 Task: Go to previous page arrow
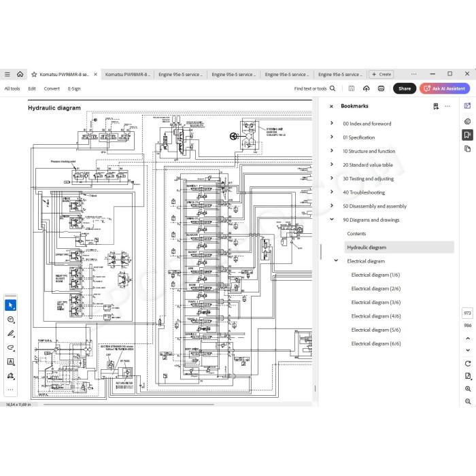pos(468,338)
